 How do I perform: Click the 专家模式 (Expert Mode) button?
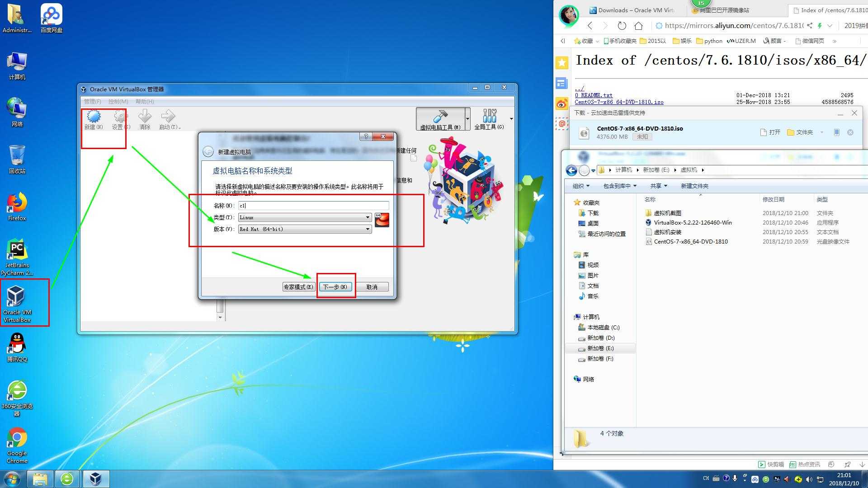coord(298,287)
